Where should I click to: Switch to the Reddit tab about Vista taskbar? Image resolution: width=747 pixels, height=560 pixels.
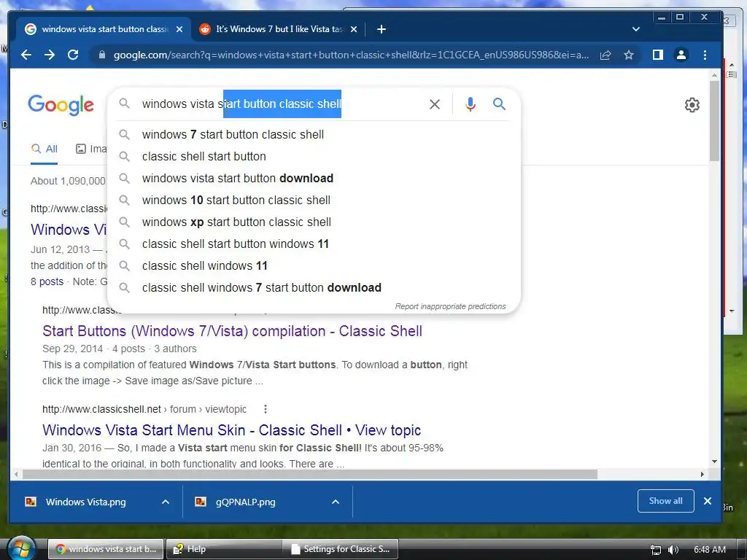[x=278, y=29]
